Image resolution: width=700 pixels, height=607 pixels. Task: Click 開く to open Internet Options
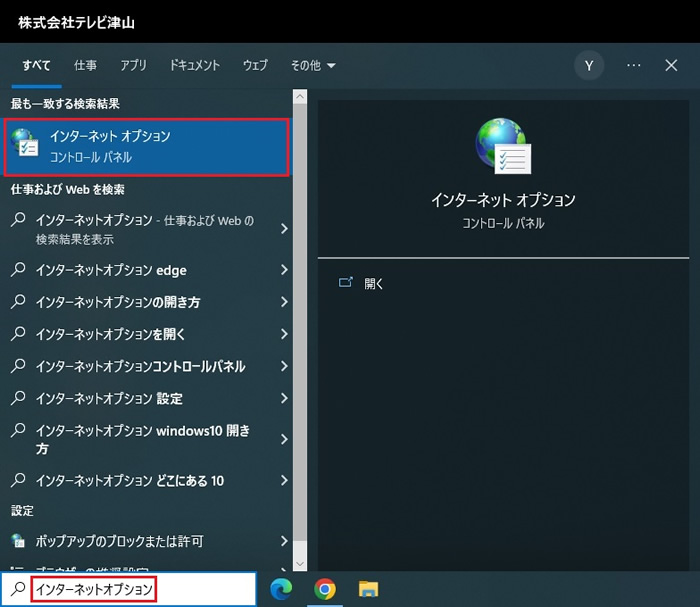click(373, 283)
